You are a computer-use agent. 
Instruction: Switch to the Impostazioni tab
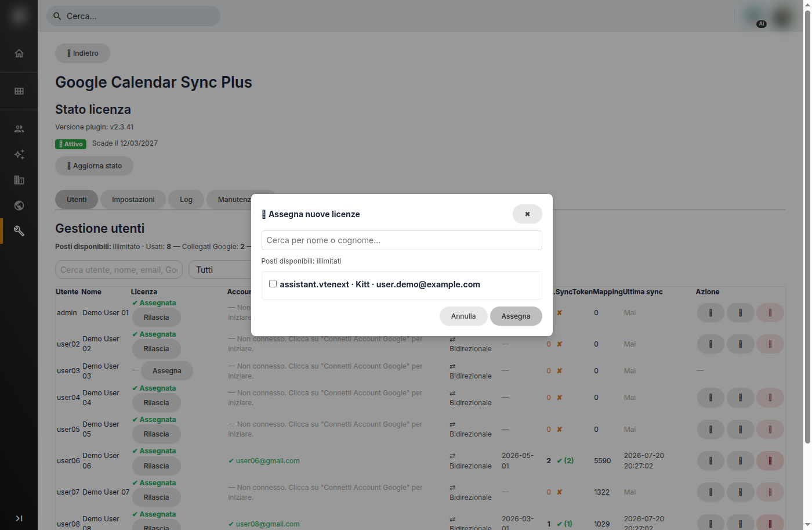tap(133, 200)
